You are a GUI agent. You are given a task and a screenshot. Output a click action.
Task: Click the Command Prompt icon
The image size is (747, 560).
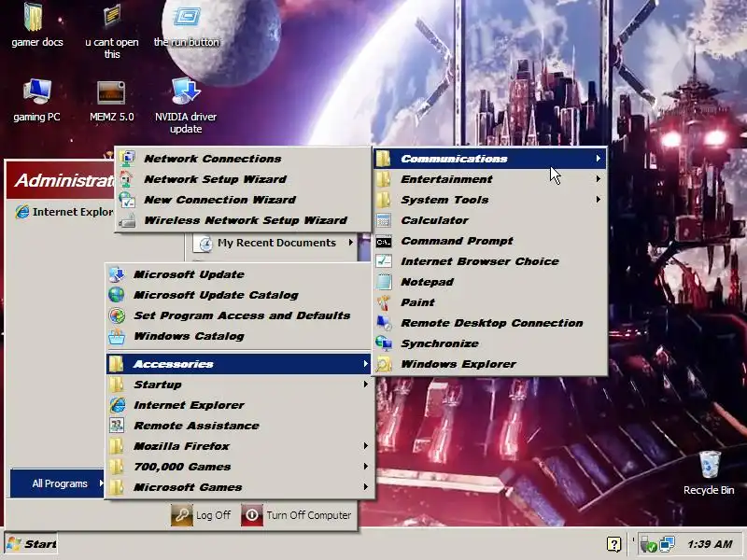[384, 242]
